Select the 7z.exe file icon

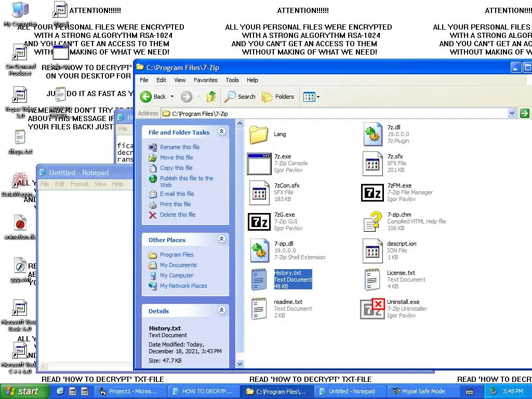pyautogui.click(x=259, y=164)
